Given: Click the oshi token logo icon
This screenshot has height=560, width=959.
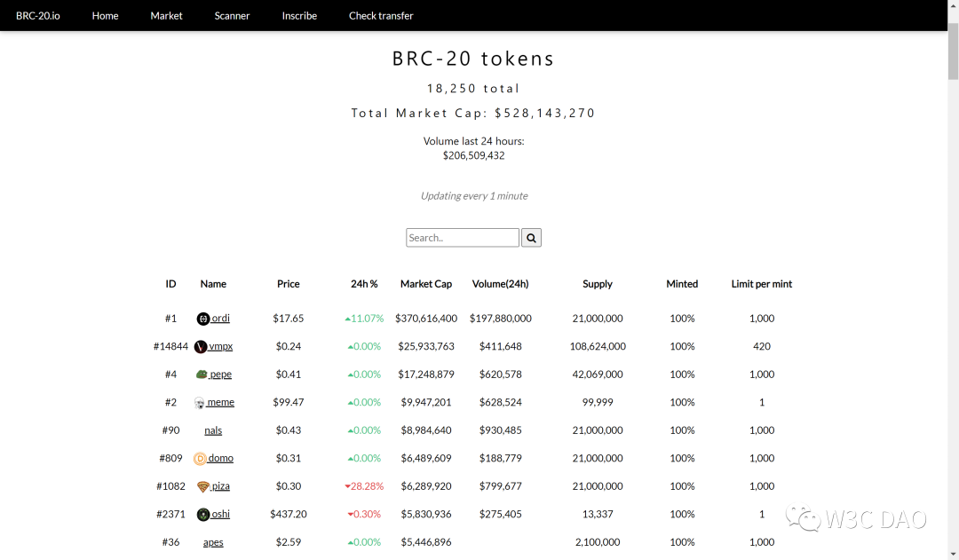Looking at the screenshot, I should [203, 514].
